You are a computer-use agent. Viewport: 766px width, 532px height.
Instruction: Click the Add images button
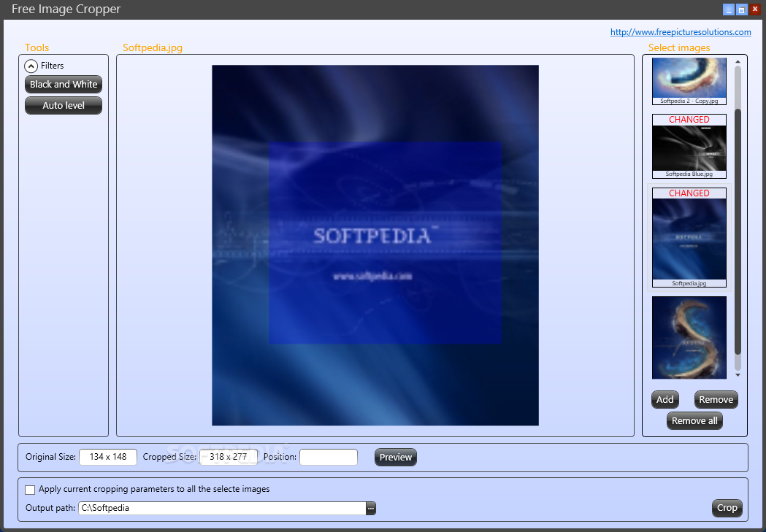[665, 400]
